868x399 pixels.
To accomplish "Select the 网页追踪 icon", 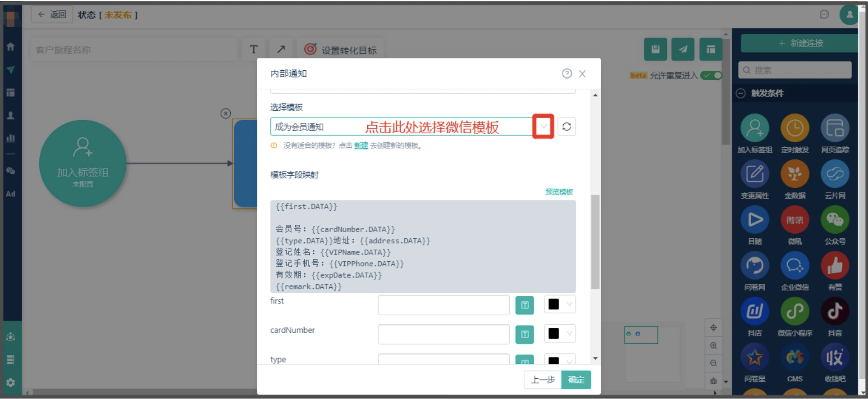I will tap(835, 128).
